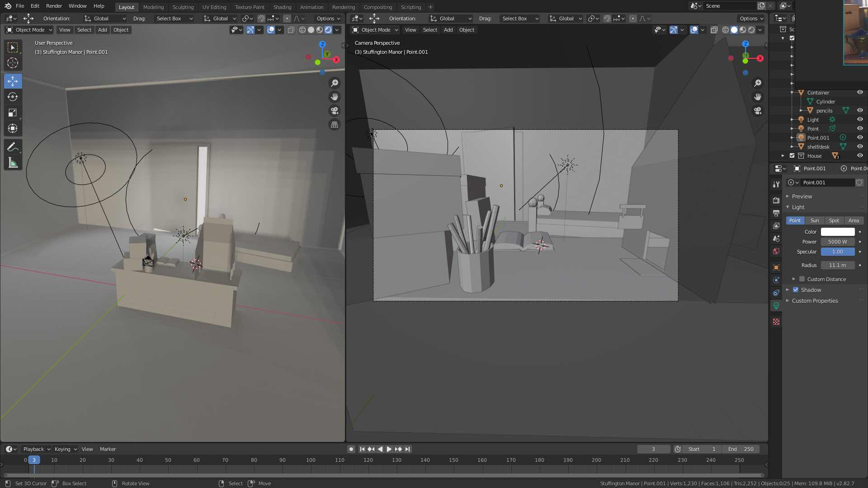Switch to the Shading workspace tab
Screen dimensions: 868x488
pos(282,7)
